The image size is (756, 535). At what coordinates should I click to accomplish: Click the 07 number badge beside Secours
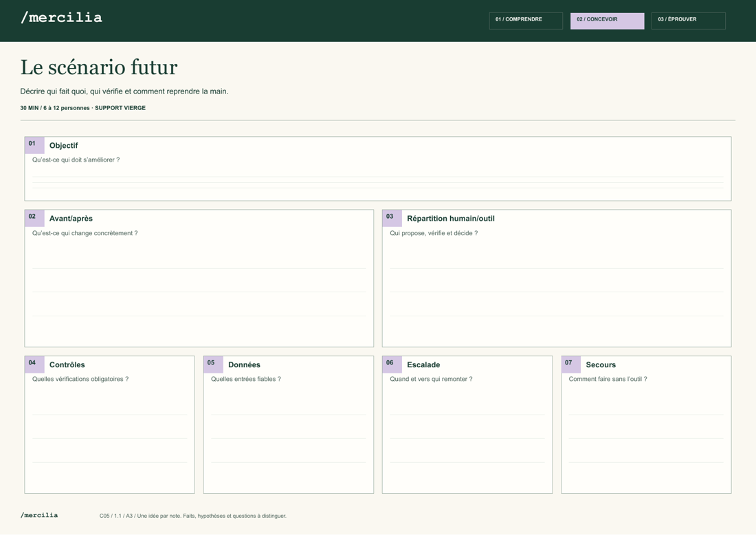click(x=571, y=364)
